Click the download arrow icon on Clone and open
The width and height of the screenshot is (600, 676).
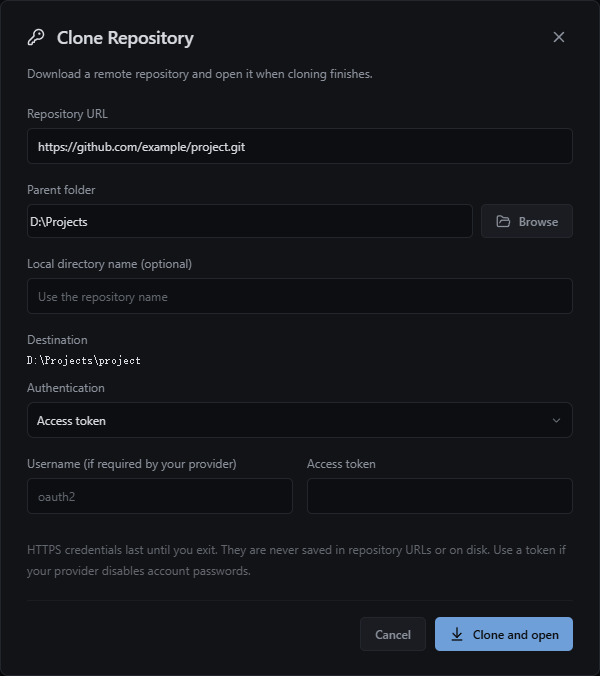(457, 634)
